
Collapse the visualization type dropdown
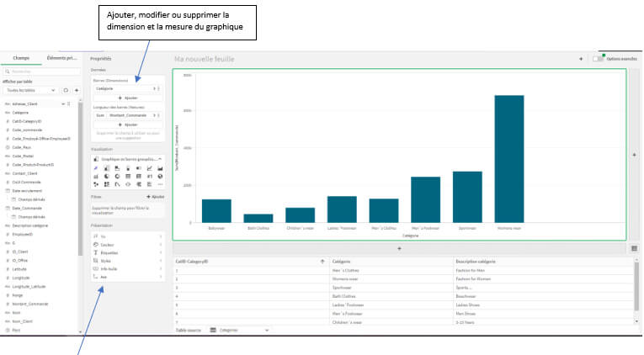click(x=160, y=159)
